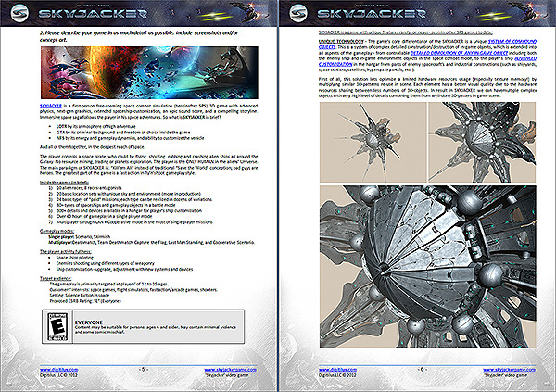Click the round Skyjacker logo on page 5 header
This screenshot has height=392, width=556.
[x=19, y=13]
